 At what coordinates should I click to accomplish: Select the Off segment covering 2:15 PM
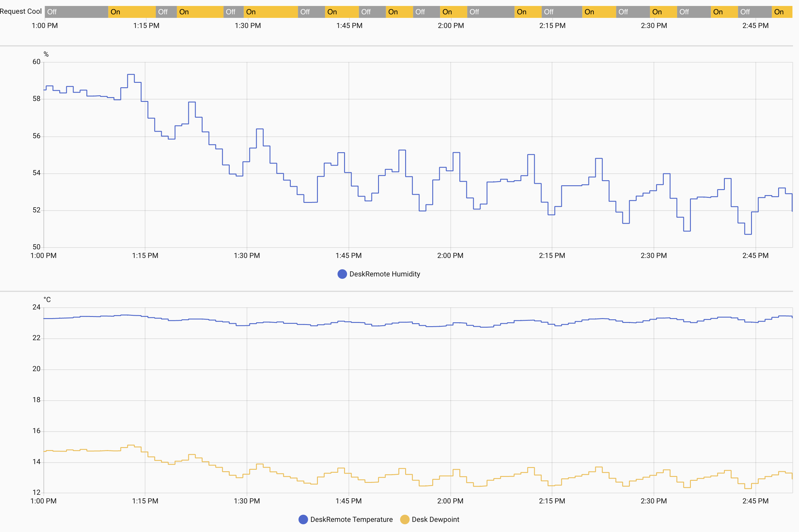coord(562,12)
